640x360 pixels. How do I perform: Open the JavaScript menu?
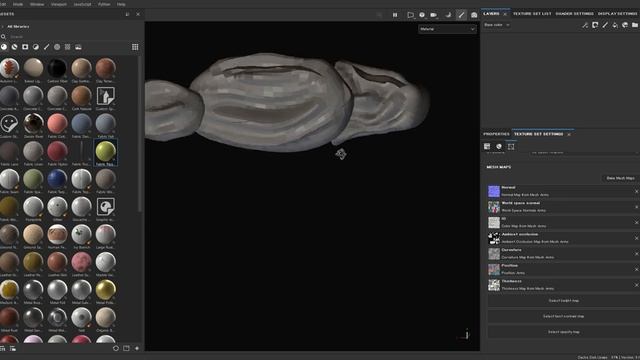coord(82,4)
